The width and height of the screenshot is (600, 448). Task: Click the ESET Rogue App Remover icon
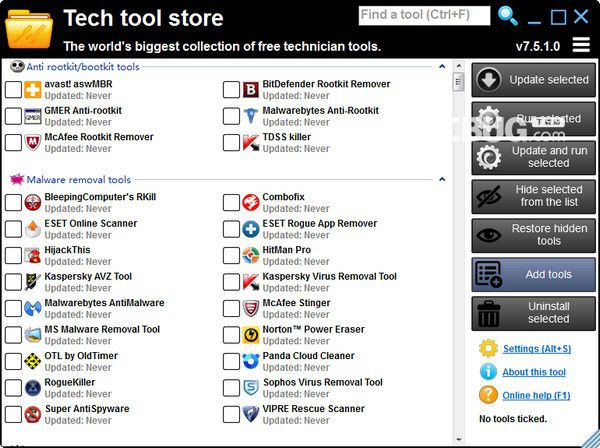251,229
